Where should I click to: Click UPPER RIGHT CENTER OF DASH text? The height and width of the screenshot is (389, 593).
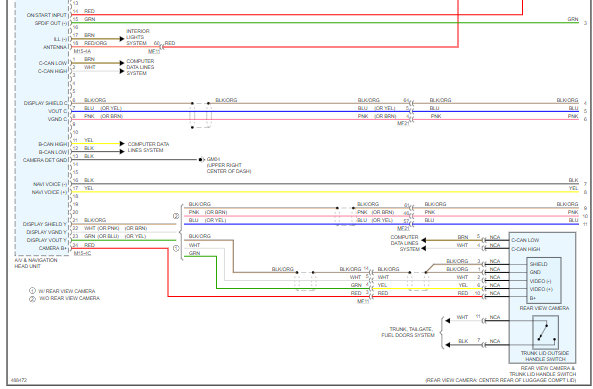point(228,168)
